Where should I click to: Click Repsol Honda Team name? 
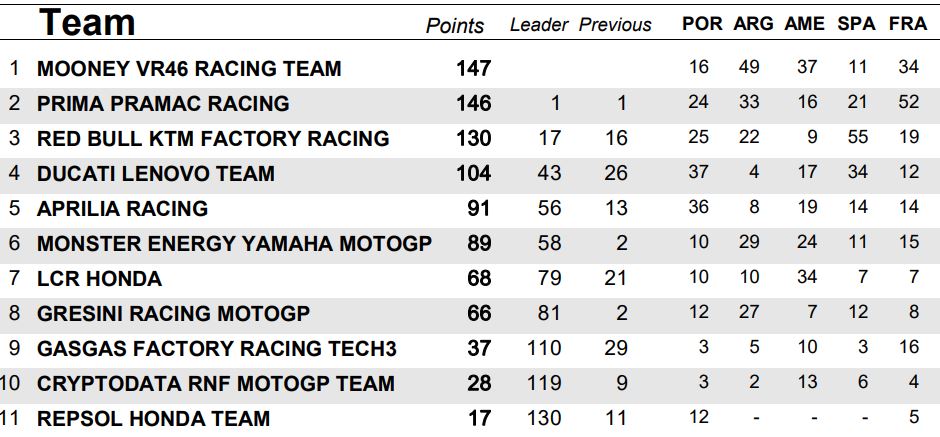pyautogui.click(x=153, y=419)
